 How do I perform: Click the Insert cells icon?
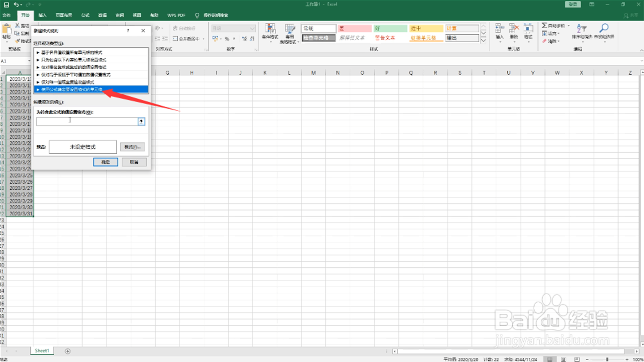point(500,28)
